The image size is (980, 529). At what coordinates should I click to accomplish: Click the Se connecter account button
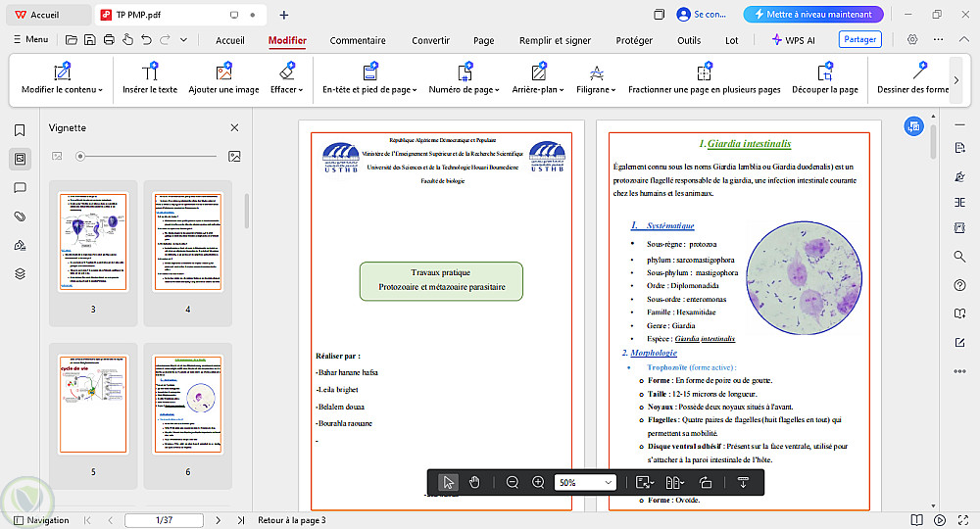coord(702,14)
